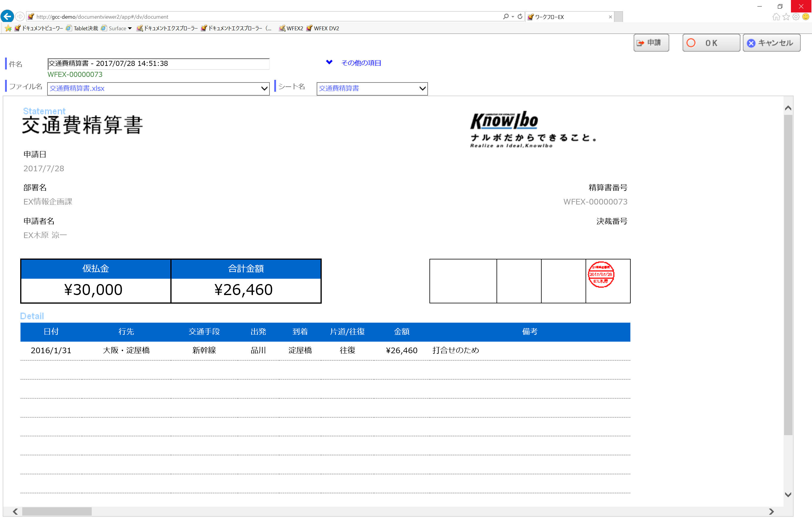Open the favorites star icon

(786, 17)
